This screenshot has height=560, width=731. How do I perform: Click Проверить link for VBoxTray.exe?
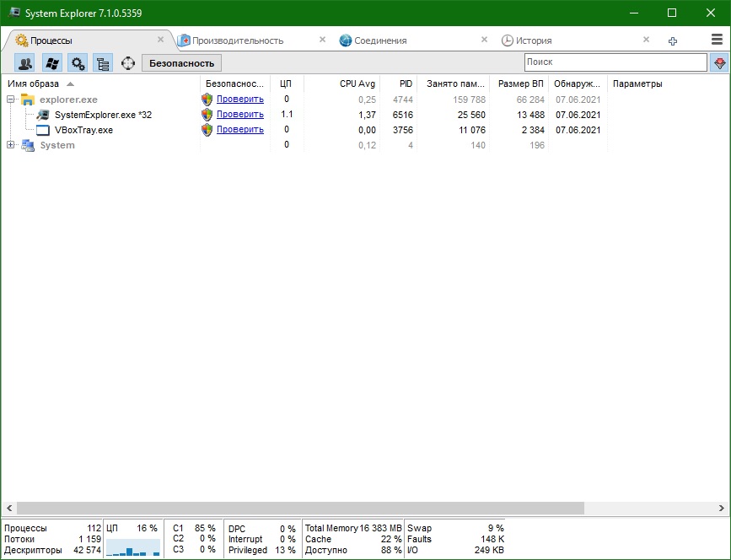click(240, 129)
